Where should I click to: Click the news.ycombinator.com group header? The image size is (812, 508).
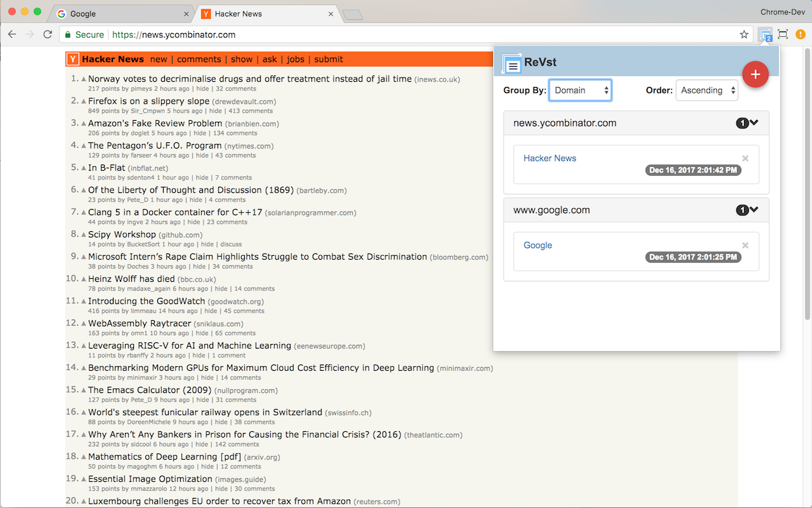636,123
